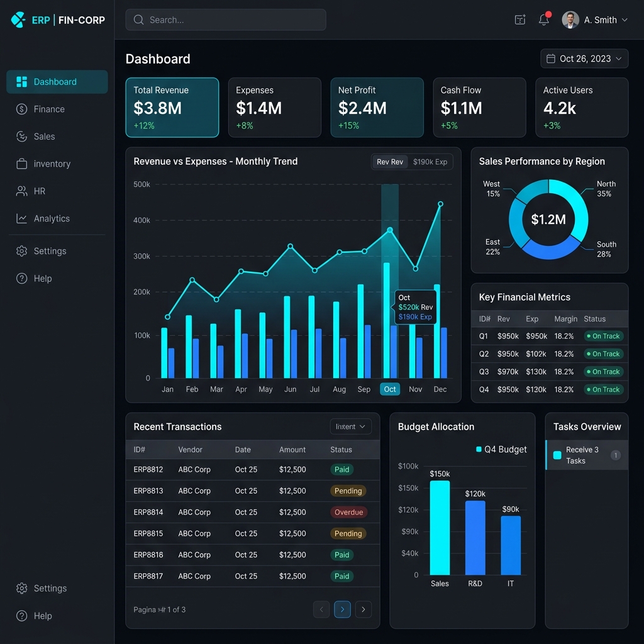Viewport: 644px width, 644px height.
Task: Select the Active Users card
Action: point(582,108)
